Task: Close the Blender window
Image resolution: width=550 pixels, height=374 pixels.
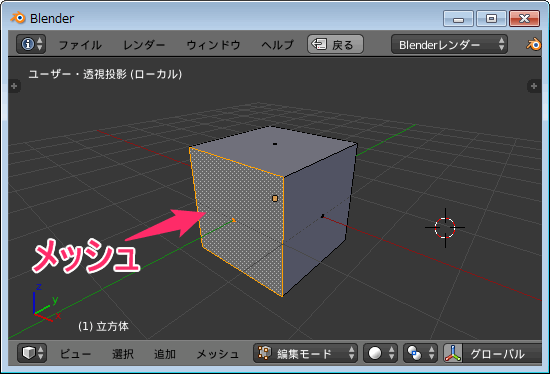Action: tap(524, 19)
